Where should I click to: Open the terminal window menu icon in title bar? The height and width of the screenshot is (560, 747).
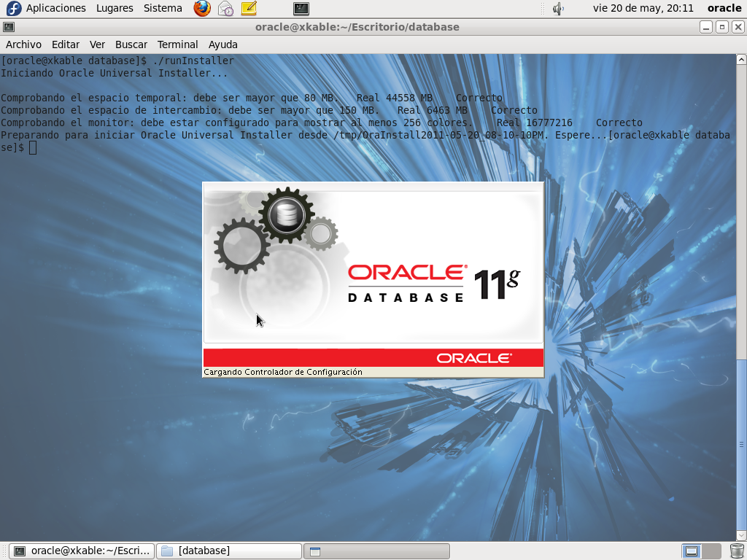pos(9,27)
